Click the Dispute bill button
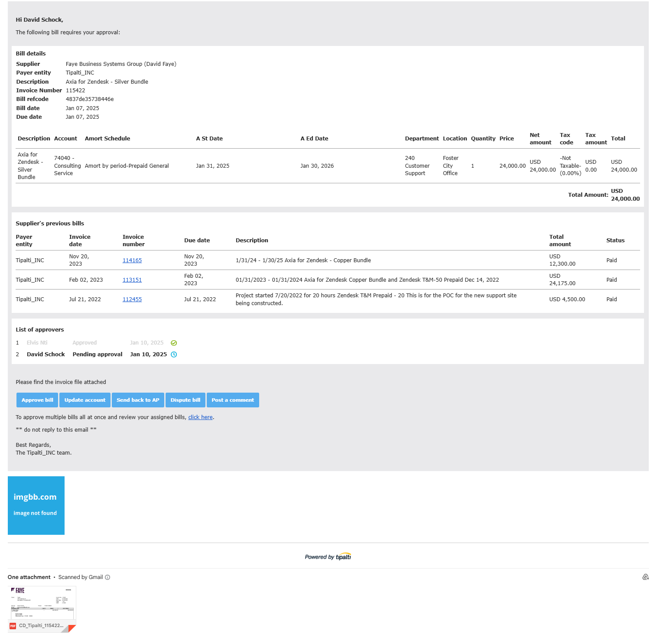The image size is (657, 644). [185, 400]
